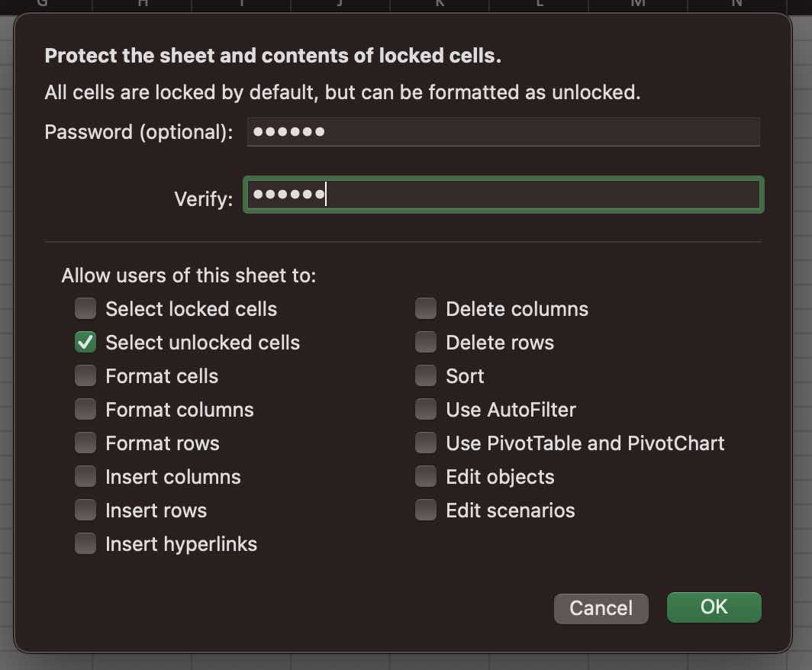Enable the Edit objects option
The image size is (812, 670).
tap(426, 476)
